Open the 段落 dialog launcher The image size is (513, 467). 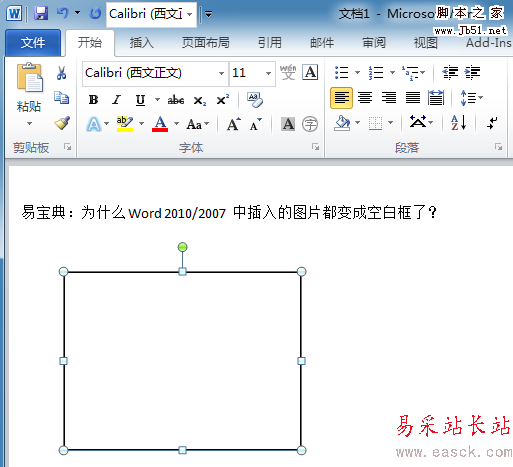click(x=498, y=147)
